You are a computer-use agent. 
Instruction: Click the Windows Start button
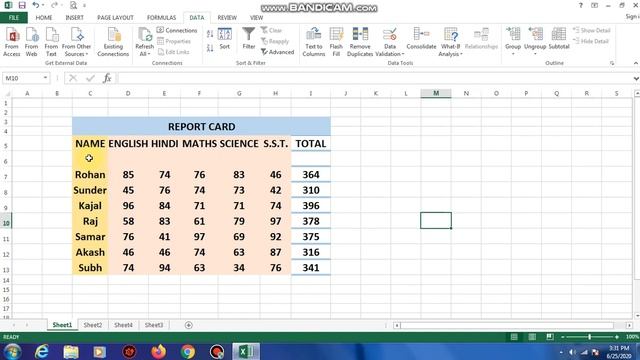tap(12, 351)
